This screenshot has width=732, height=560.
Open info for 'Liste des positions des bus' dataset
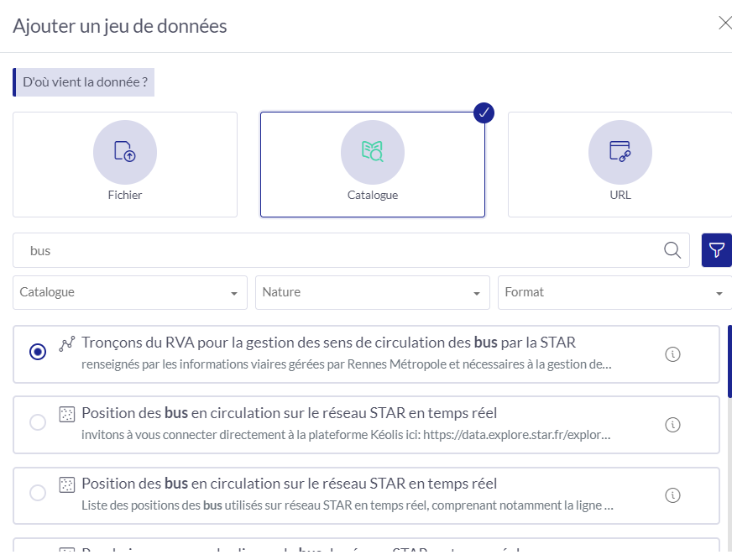coord(672,495)
